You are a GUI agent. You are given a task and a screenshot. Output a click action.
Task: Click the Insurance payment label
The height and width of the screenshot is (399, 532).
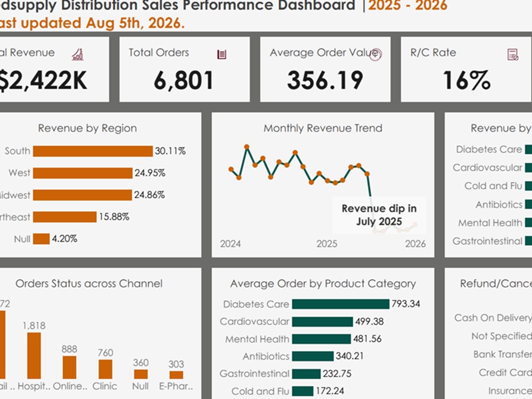(x=510, y=391)
